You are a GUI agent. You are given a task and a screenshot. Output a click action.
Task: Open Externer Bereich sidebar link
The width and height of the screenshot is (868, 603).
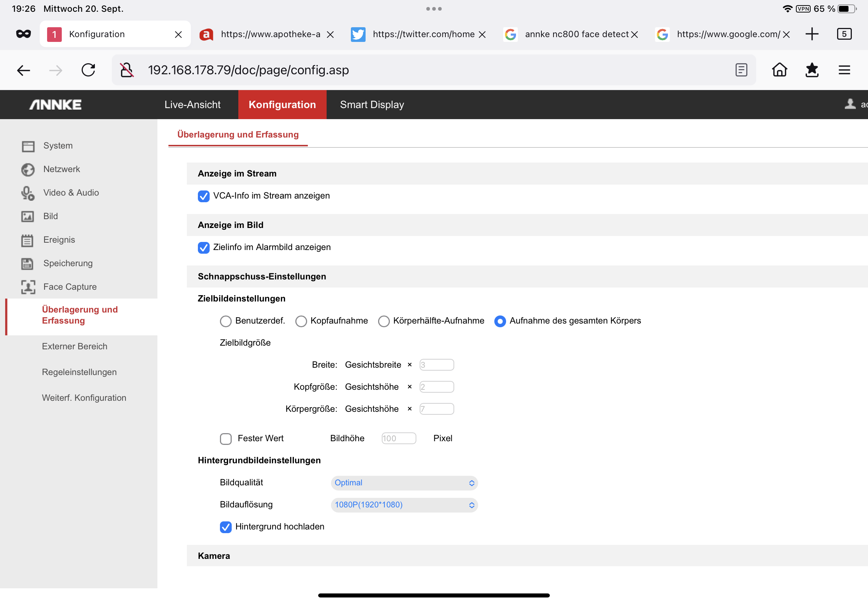[x=74, y=346]
